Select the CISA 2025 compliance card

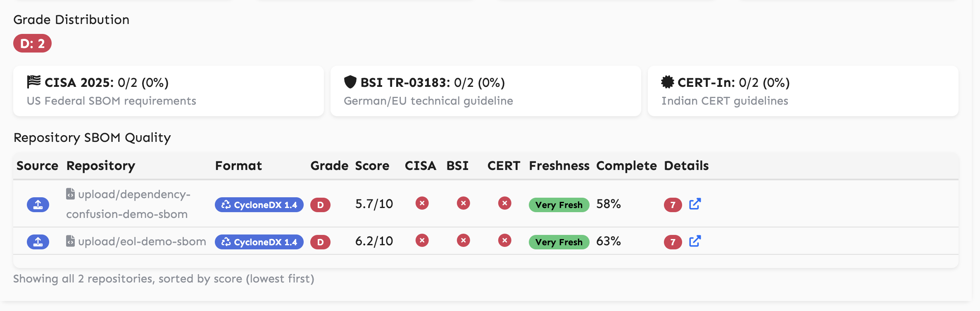(169, 91)
